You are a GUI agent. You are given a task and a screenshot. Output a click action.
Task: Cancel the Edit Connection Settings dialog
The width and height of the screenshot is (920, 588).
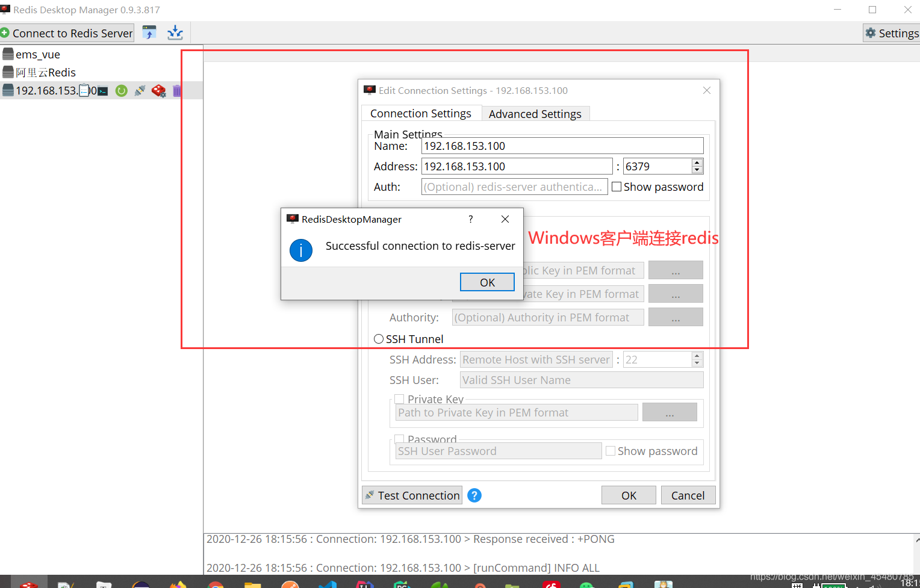[688, 495]
